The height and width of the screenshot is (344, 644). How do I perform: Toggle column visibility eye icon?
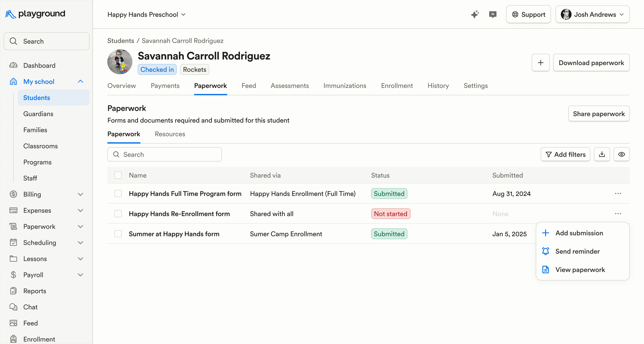click(x=621, y=154)
